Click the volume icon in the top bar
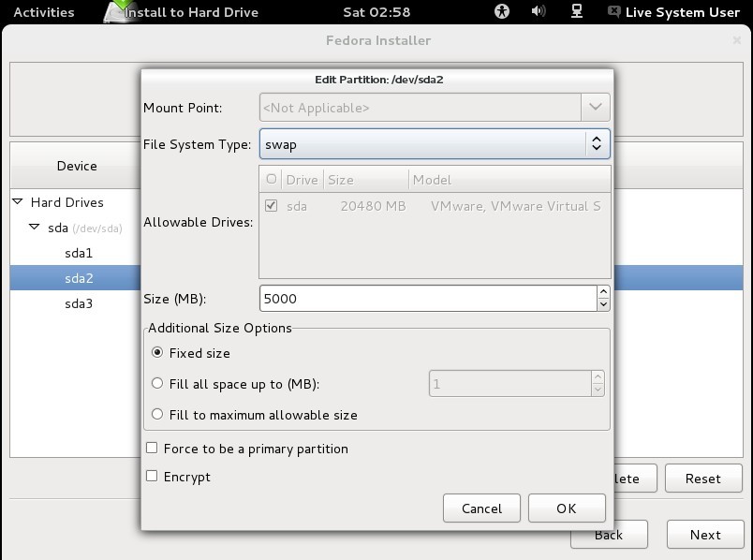The height and width of the screenshot is (560, 753). tap(537, 12)
